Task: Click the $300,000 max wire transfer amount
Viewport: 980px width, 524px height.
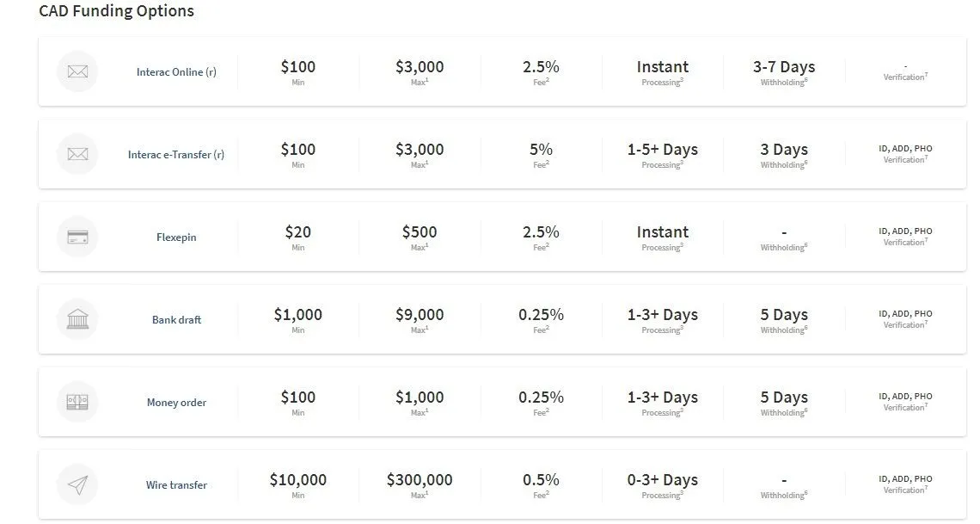Action: coord(420,479)
